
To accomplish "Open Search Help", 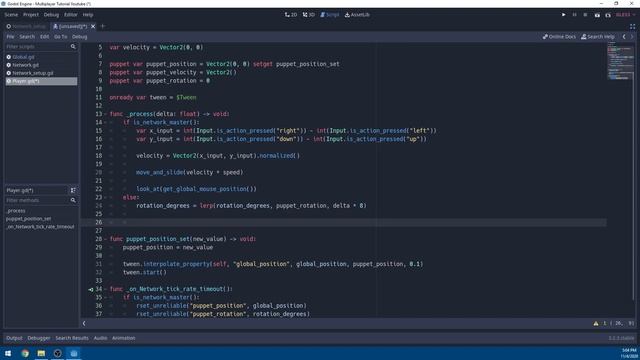I will [x=598, y=37].
